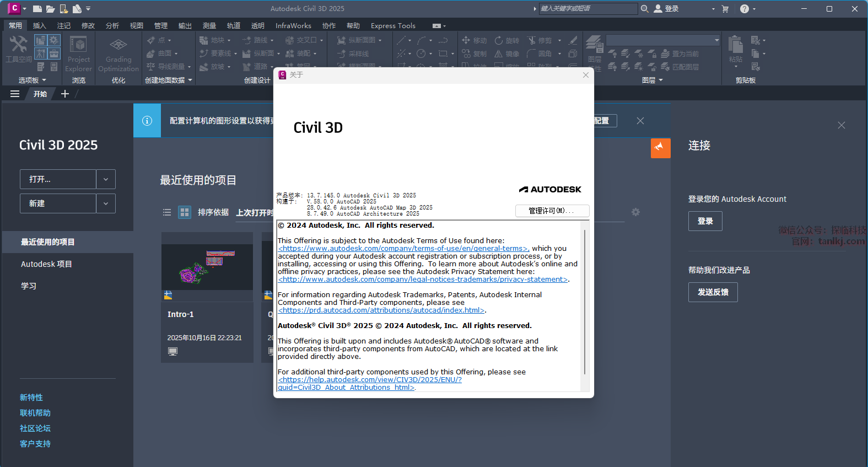Switch recent projects to list view
This screenshot has width=868, height=467.
coord(167,212)
